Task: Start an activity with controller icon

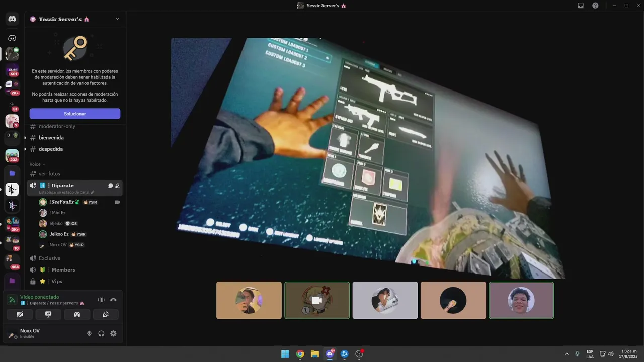Action: [x=77, y=314]
